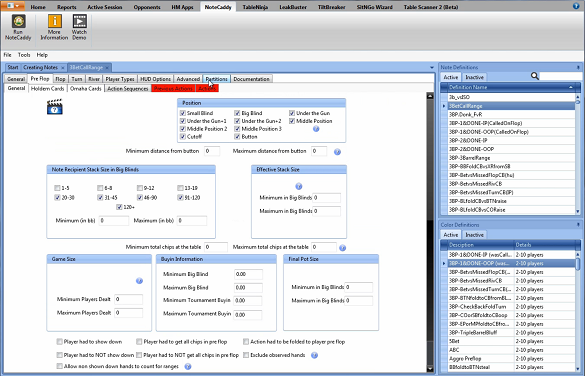Select 3BP-Donk_FvR definition row
The height and width of the screenshot is (376, 585).
511,115
